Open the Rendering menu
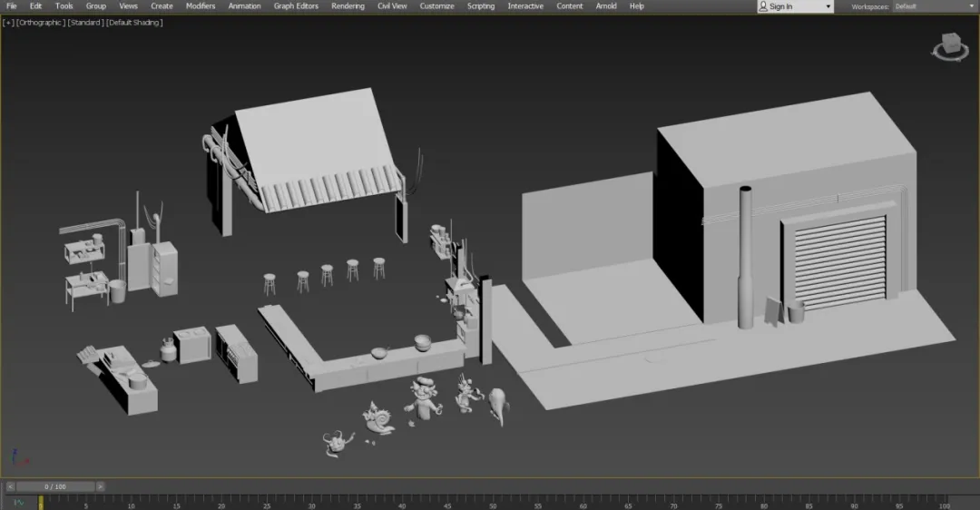980x510 pixels. tap(348, 6)
